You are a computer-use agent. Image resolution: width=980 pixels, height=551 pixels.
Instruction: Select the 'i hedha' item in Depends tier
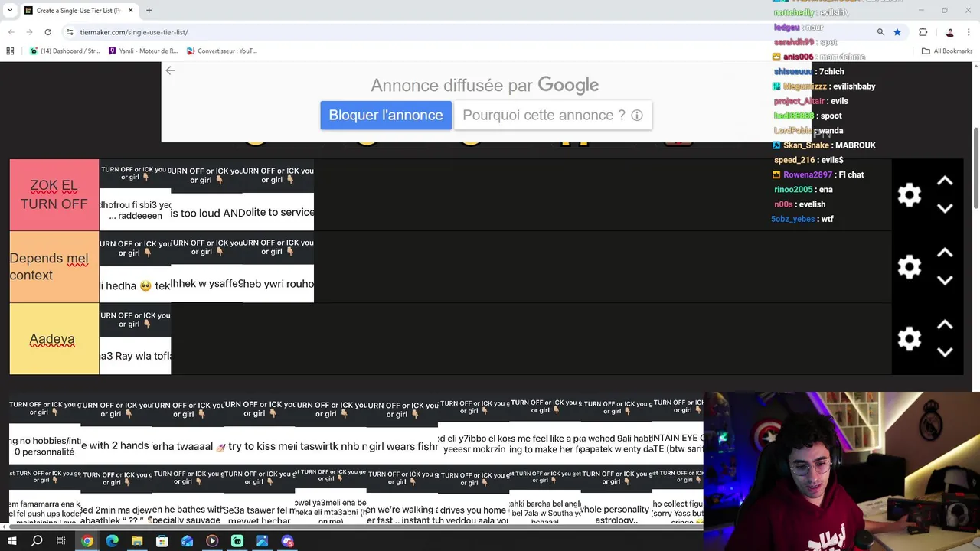[135, 267]
